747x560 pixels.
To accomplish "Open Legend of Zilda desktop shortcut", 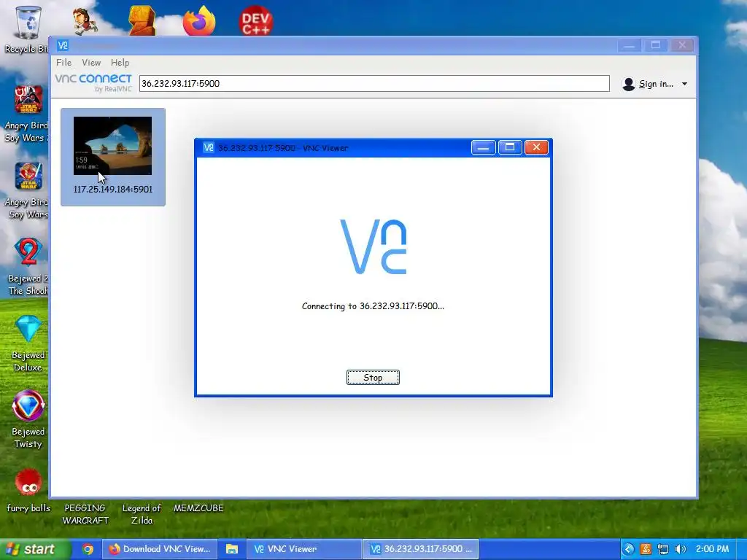I will tap(142, 514).
